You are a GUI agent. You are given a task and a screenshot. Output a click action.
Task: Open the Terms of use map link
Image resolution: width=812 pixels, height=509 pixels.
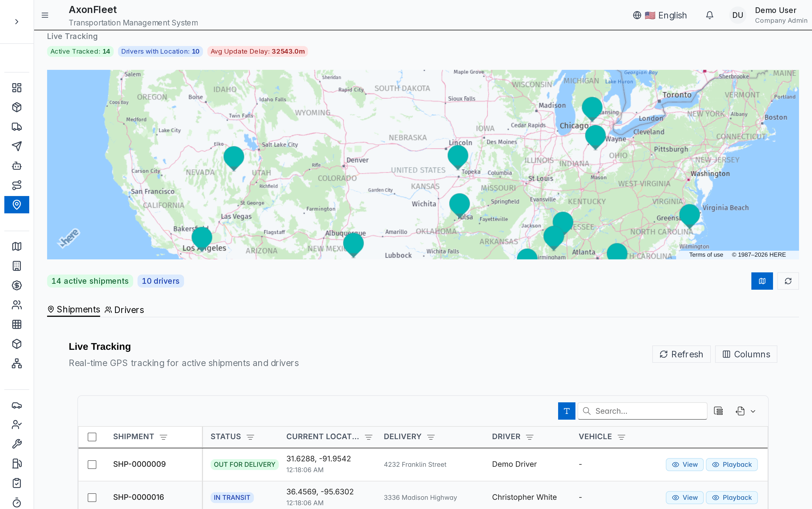[706, 255]
